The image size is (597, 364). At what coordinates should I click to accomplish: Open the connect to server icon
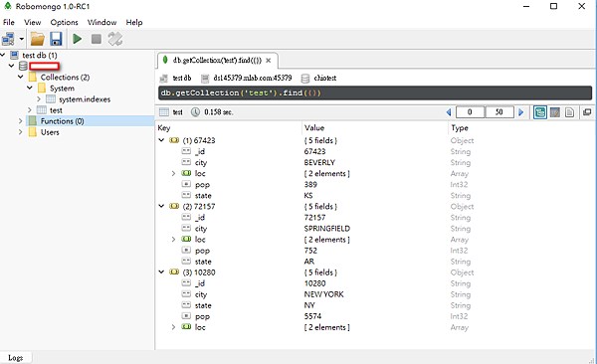(x=8, y=39)
